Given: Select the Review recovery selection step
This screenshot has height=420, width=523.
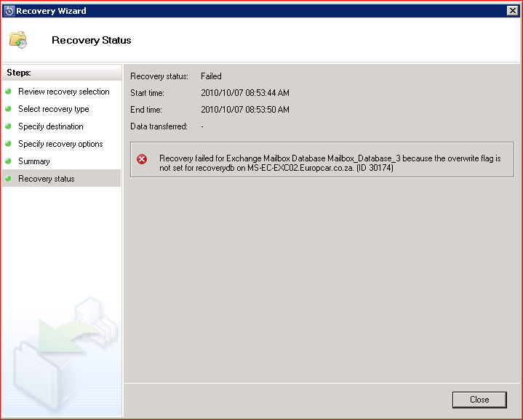Looking at the screenshot, I should pos(64,92).
